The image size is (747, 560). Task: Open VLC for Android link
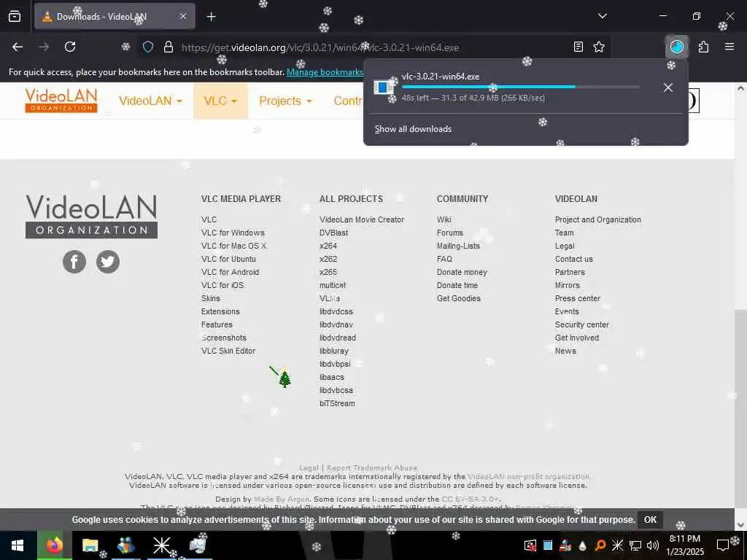tap(230, 272)
